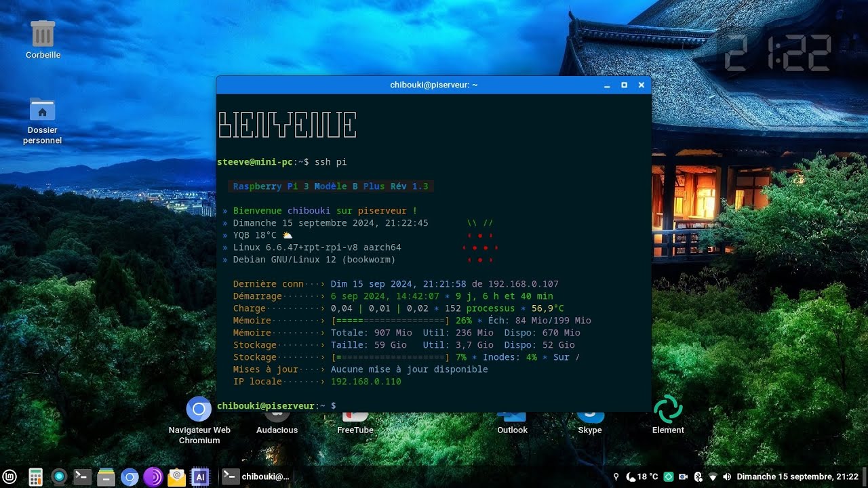Click the Raspberry Pi 3 Modèle B Plus line

point(331,186)
